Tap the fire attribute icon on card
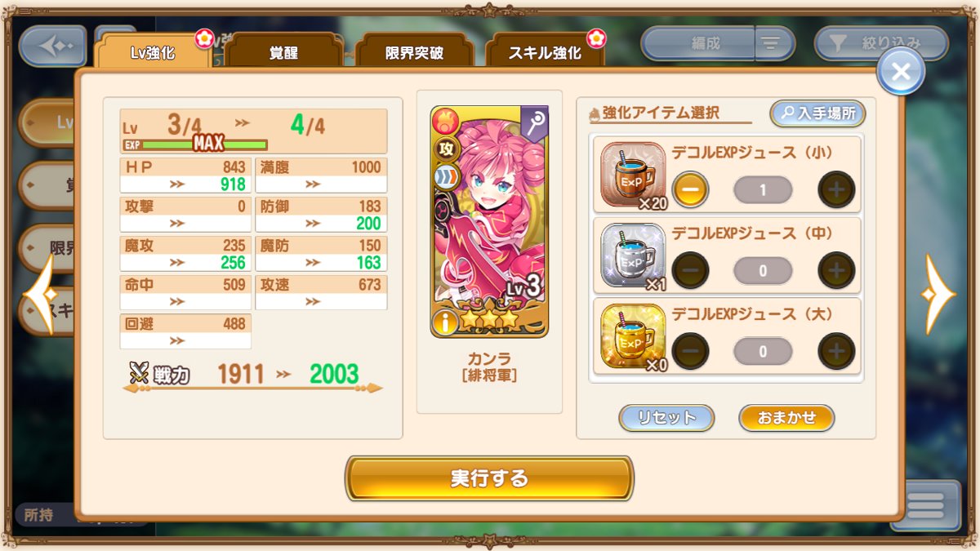 point(445,122)
